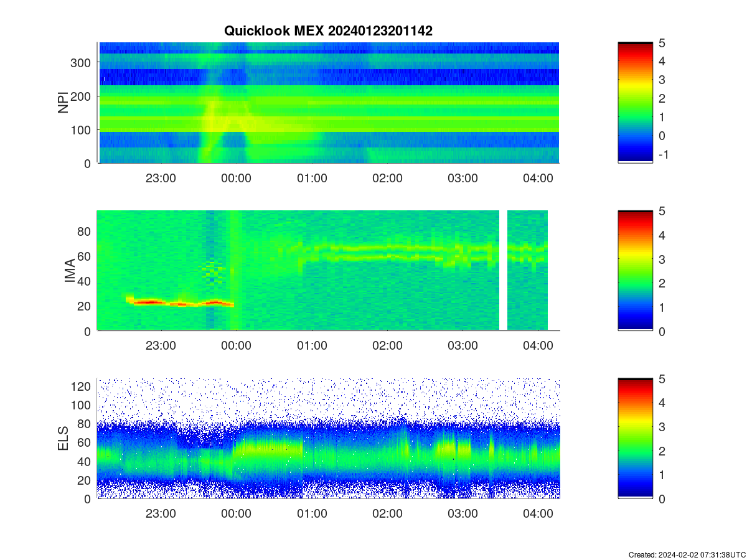This screenshot has height=560, width=747.
Task: Click the 300 value on the NPI y-axis
Action: (82, 62)
